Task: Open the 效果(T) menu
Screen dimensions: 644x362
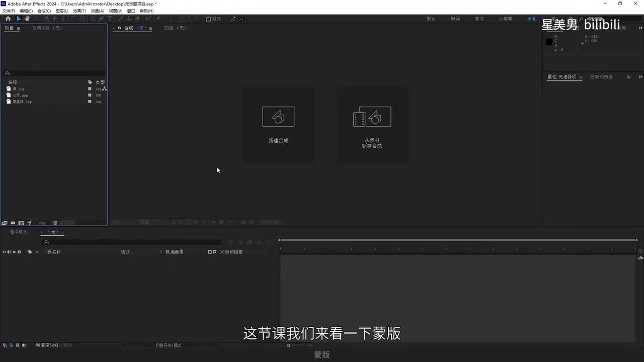Action: tap(79, 11)
